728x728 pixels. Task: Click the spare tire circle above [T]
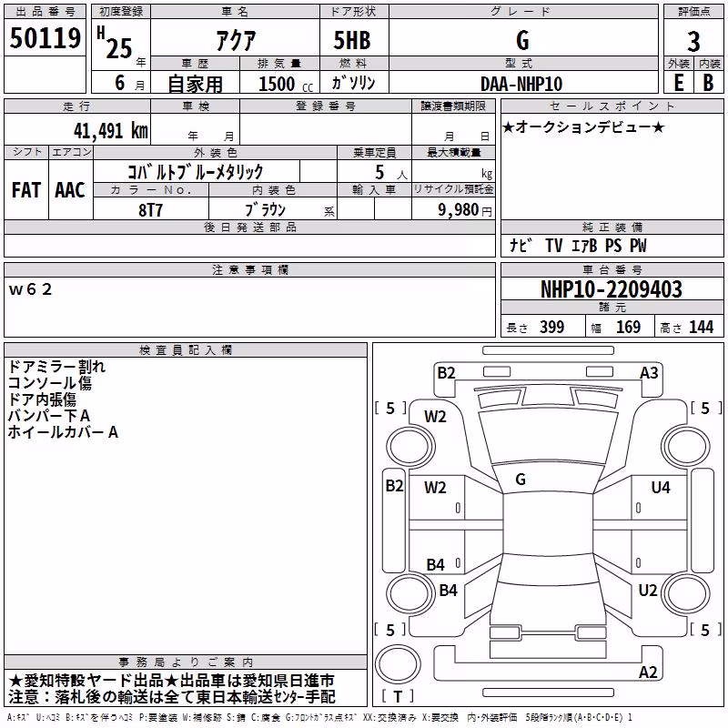pyautogui.click(x=398, y=663)
